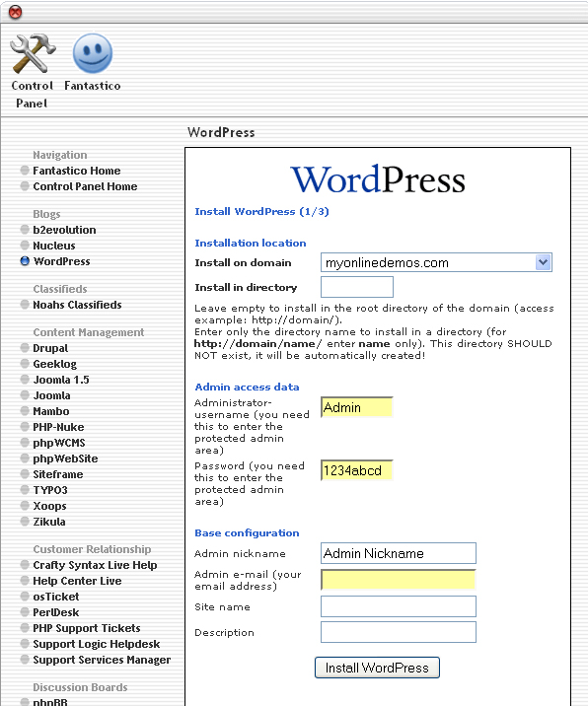
Task: Choose Nucleus blog script
Action: [x=54, y=246]
